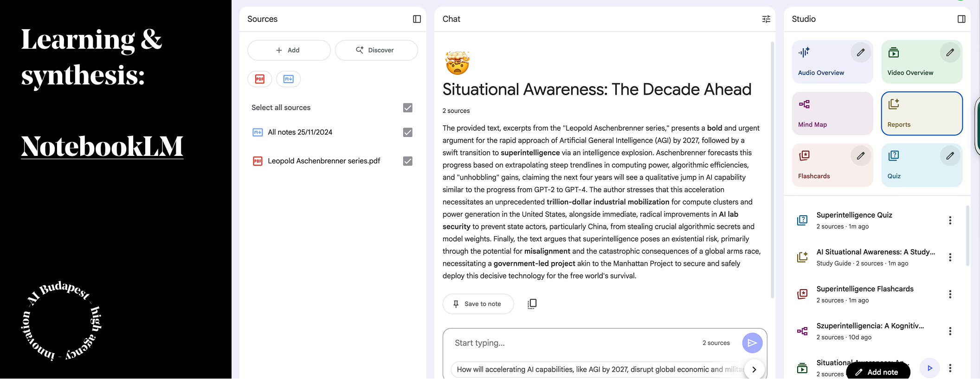The width and height of the screenshot is (980, 380).
Task: Click the 2 sources label under title
Action: coord(456,111)
